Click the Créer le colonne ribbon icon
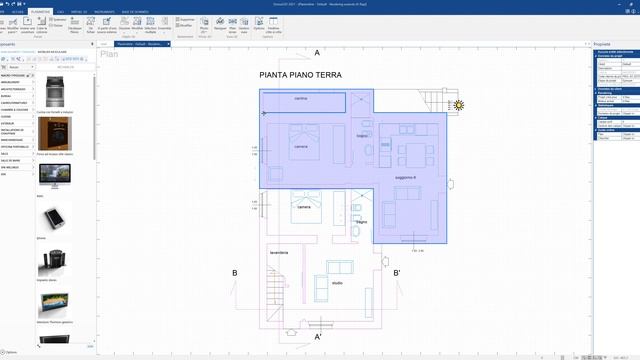The width and height of the screenshot is (640, 360). (42, 25)
